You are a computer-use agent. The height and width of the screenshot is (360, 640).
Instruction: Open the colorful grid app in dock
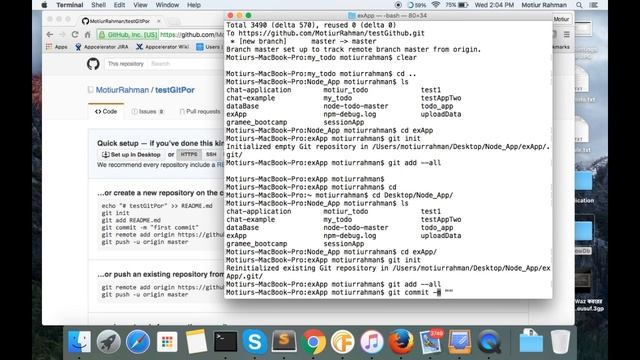167,341
